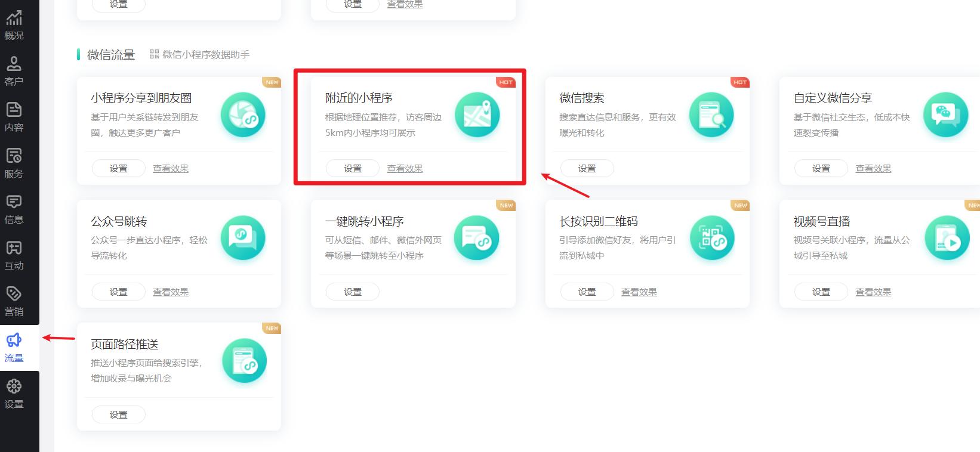Click 查看效果 under 附近的小程序
The height and width of the screenshot is (452, 980).
(x=405, y=169)
